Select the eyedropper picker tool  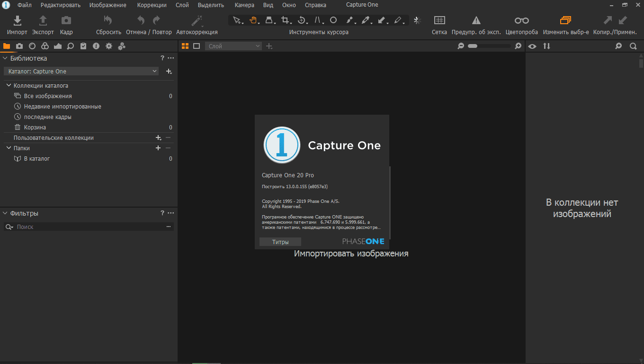pyautogui.click(x=366, y=20)
